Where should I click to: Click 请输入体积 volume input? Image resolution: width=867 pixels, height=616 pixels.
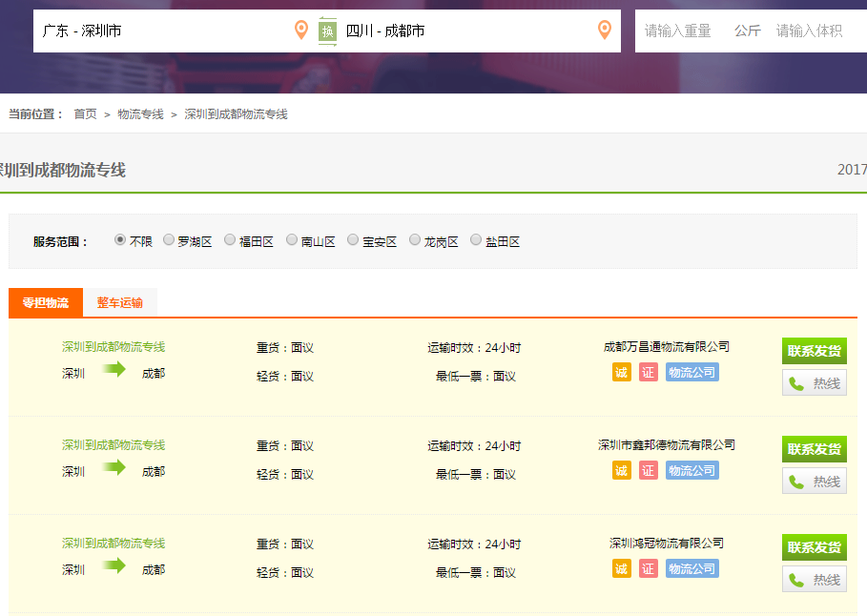pyautogui.click(x=810, y=31)
